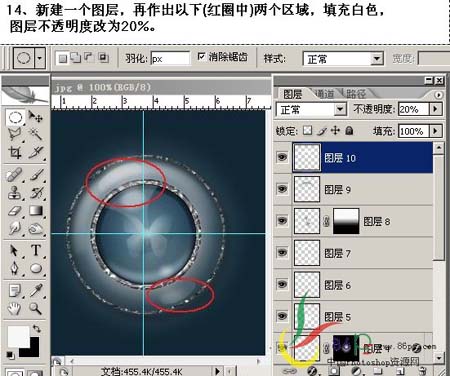Screen dimensions: 450x376
Task: Select the Magic Wand tool
Action: coord(35,135)
